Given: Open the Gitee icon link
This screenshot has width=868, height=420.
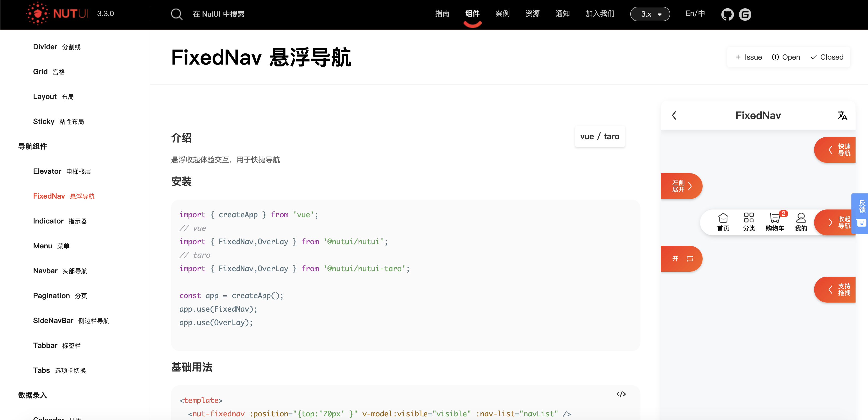Looking at the screenshot, I should 745,15.
